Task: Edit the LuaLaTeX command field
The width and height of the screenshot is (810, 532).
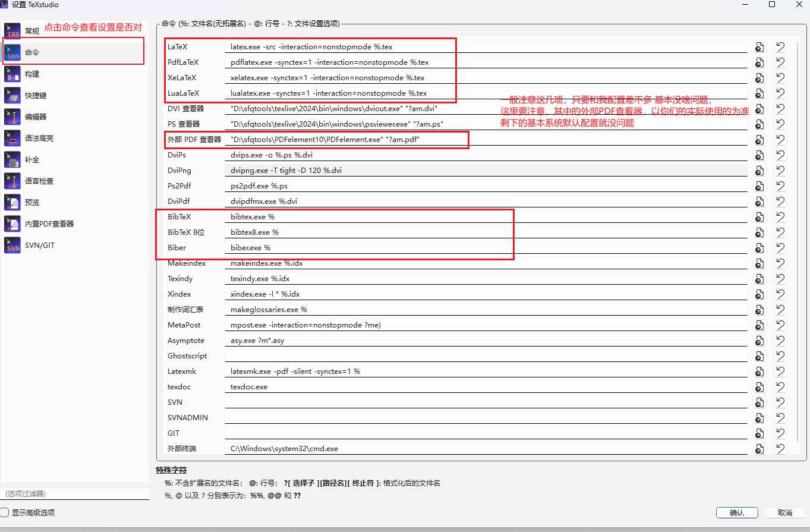Action: 486,93
